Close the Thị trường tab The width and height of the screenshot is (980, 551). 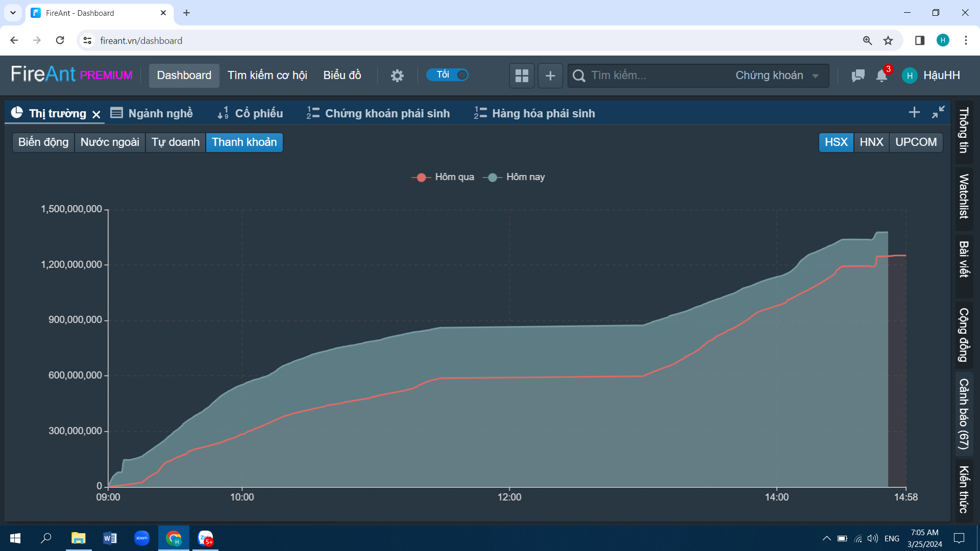[96, 114]
